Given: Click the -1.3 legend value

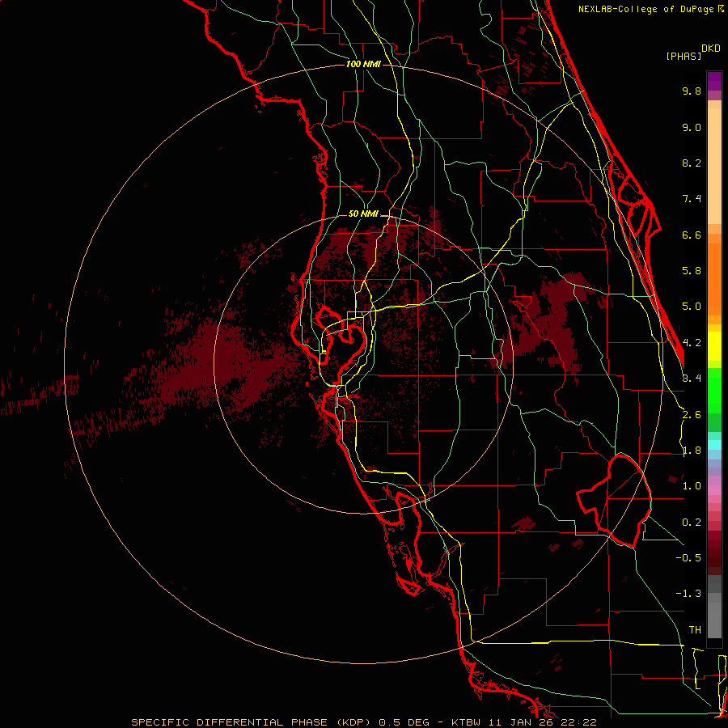Looking at the screenshot, I should coord(688,594).
